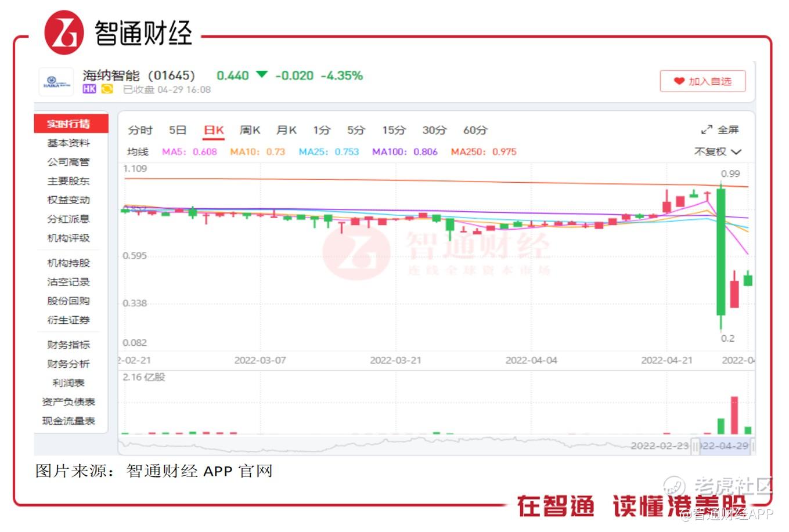Open 现金流量表 in the sidebar

tap(69, 421)
